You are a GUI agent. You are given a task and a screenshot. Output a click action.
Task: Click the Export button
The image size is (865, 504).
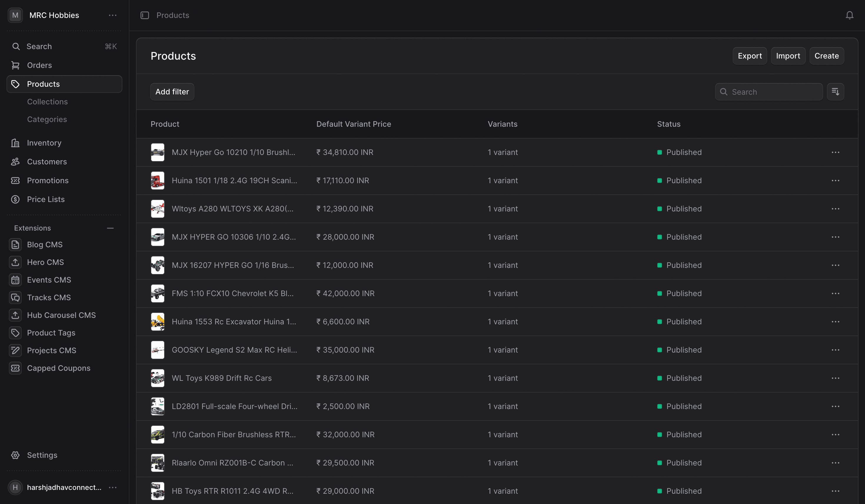(750, 56)
